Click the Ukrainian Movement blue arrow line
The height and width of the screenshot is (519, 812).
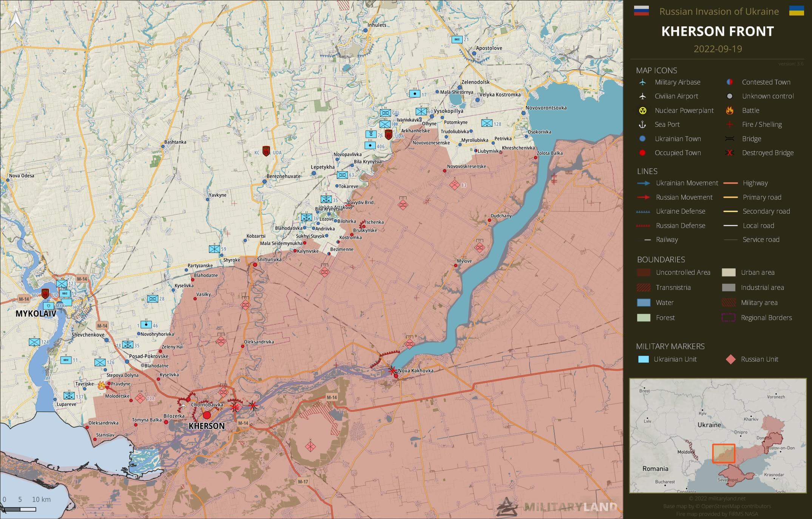pos(644,183)
